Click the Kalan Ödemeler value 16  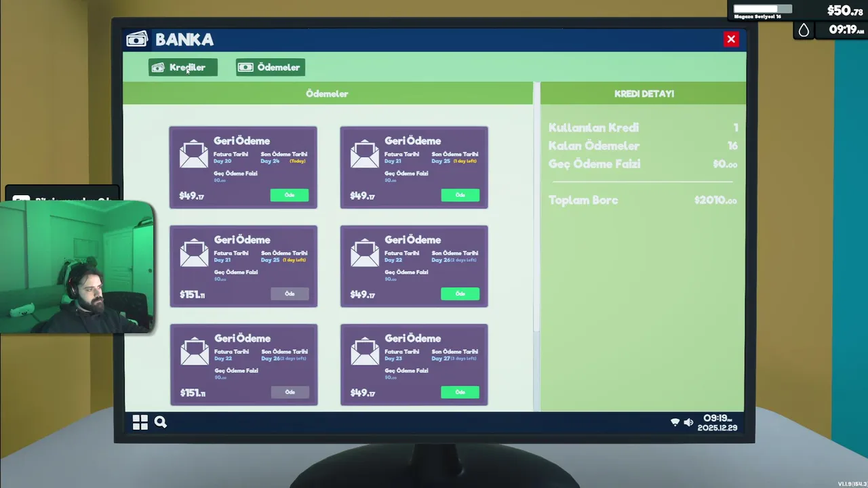[732, 146]
